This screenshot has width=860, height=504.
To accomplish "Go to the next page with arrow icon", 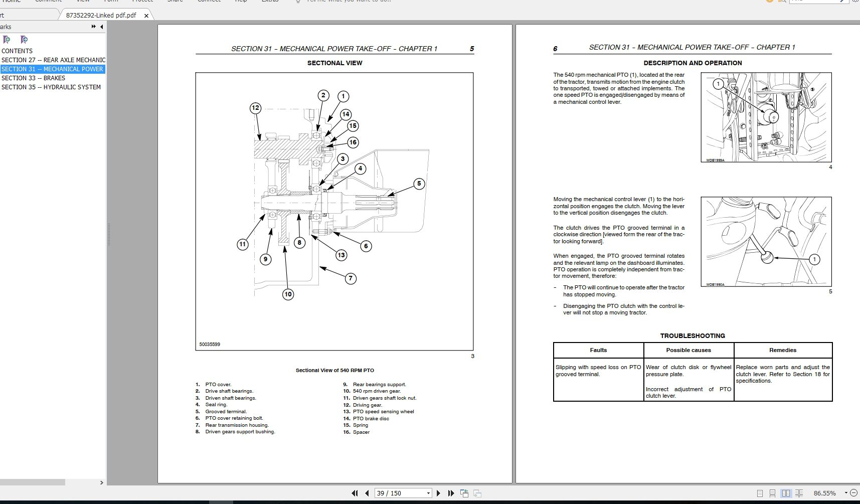I will (x=439, y=493).
